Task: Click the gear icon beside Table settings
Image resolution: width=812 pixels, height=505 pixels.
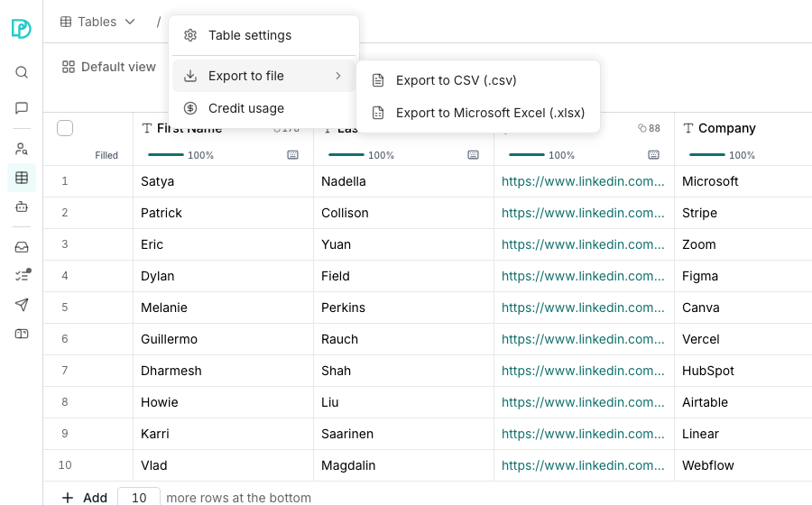Action: (x=190, y=35)
